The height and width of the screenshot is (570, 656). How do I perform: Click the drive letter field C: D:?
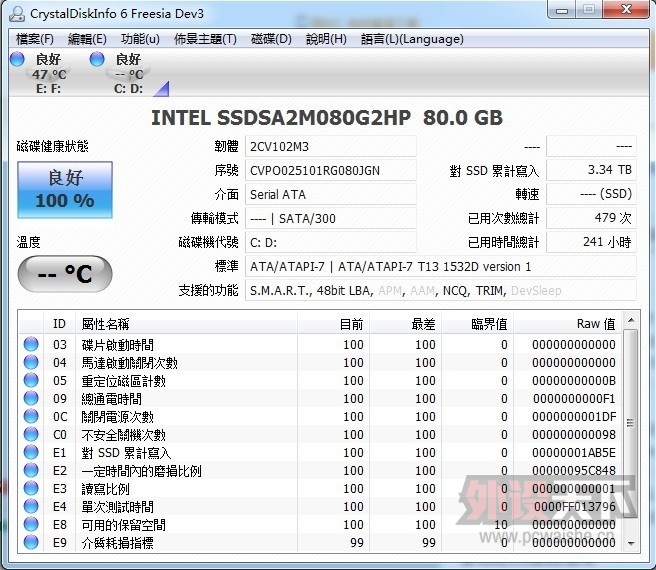click(331, 242)
